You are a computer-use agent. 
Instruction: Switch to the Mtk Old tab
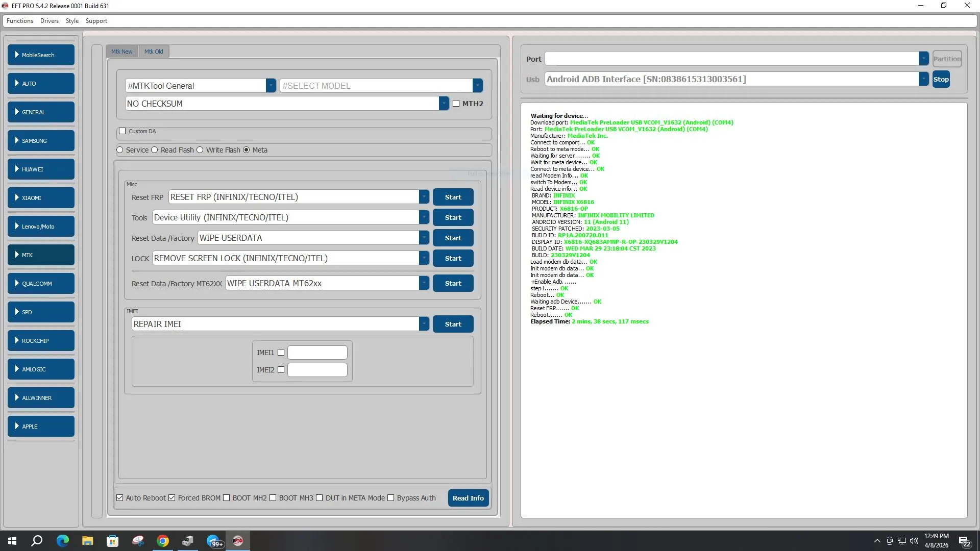154,52
